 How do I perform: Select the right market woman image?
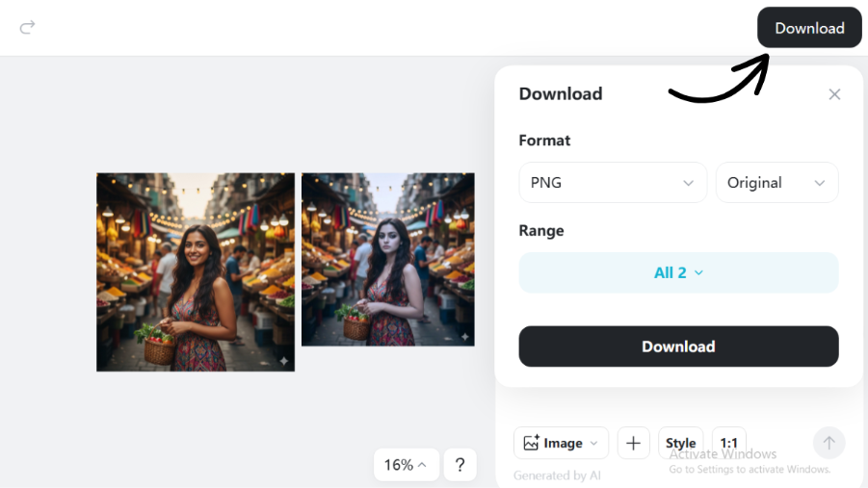[387, 259]
